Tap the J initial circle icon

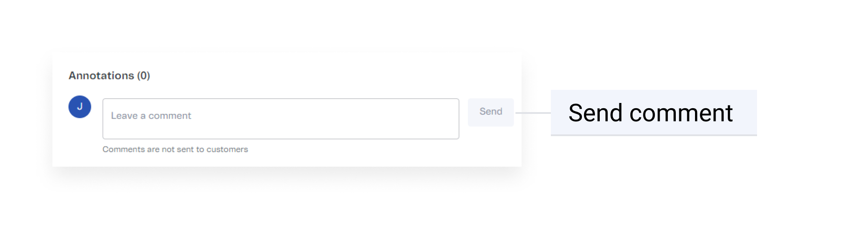click(80, 107)
